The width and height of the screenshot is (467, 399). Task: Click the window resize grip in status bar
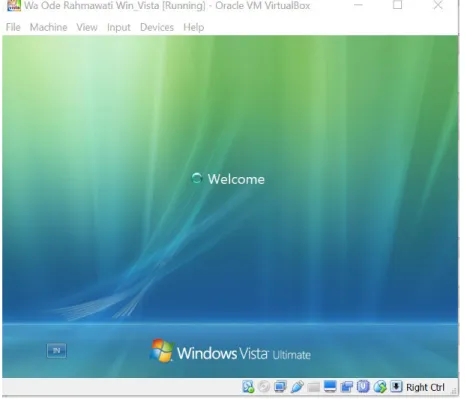[x=454, y=390]
